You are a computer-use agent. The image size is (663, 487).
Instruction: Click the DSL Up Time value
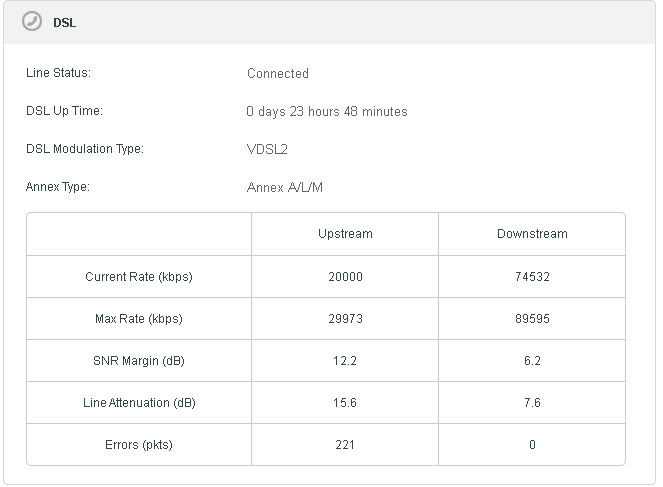tap(326, 111)
